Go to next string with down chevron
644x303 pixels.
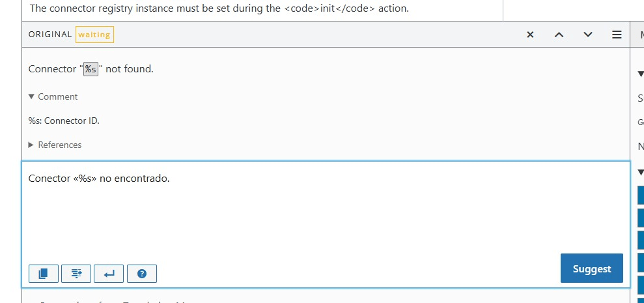(588, 35)
